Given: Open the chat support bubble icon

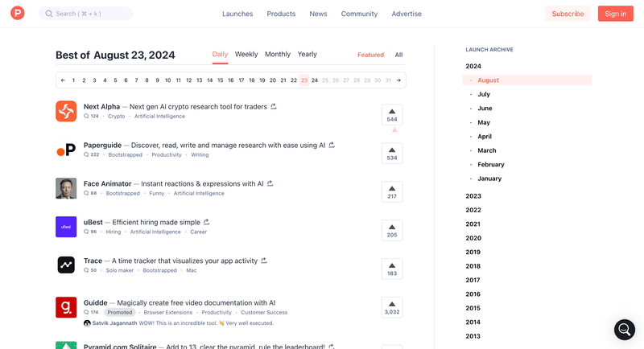Looking at the screenshot, I should tap(625, 330).
